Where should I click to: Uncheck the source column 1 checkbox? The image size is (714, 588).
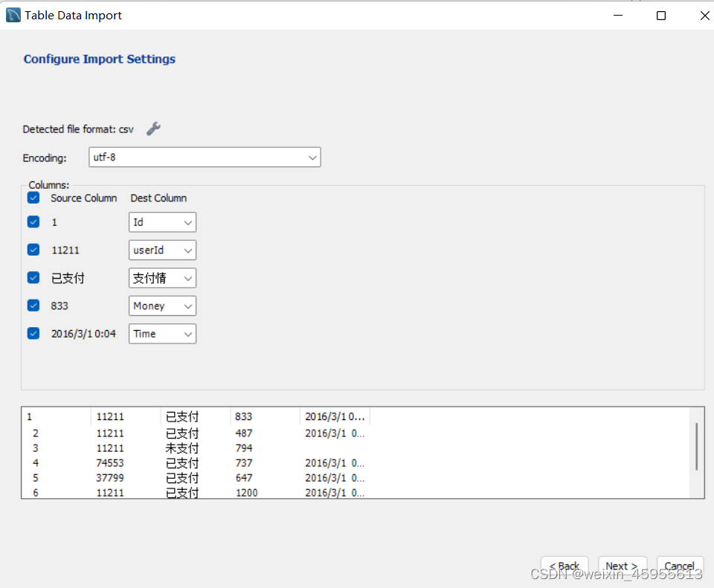tap(33, 221)
